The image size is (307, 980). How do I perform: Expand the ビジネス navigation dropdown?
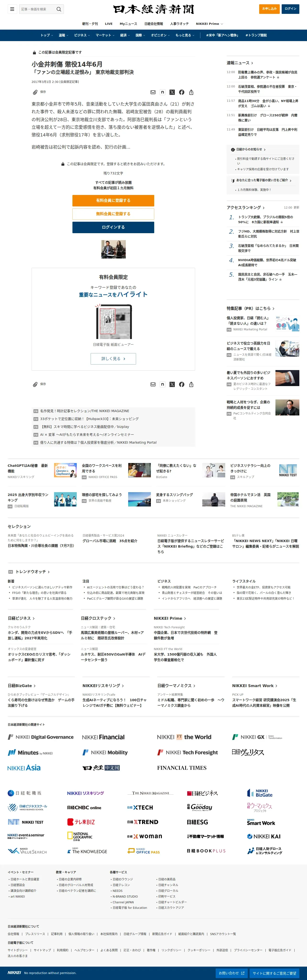[82, 35]
